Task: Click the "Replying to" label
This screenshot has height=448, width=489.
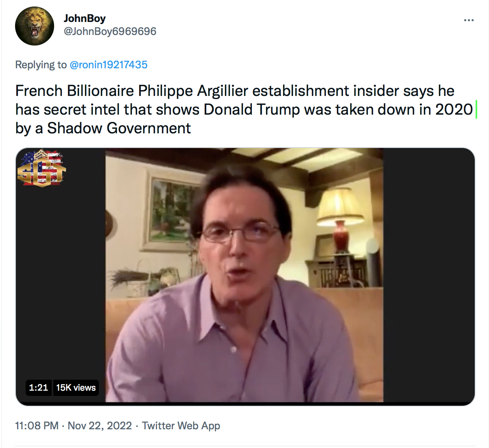Action: tap(41, 65)
